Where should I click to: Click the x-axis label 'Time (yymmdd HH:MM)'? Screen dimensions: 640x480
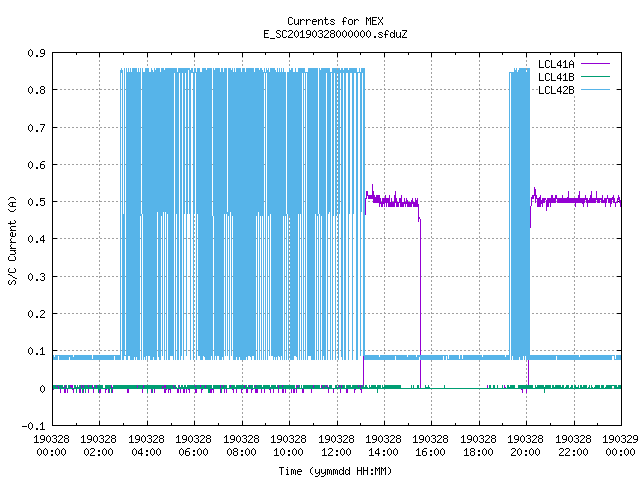pyautogui.click(x=335, y=471)
